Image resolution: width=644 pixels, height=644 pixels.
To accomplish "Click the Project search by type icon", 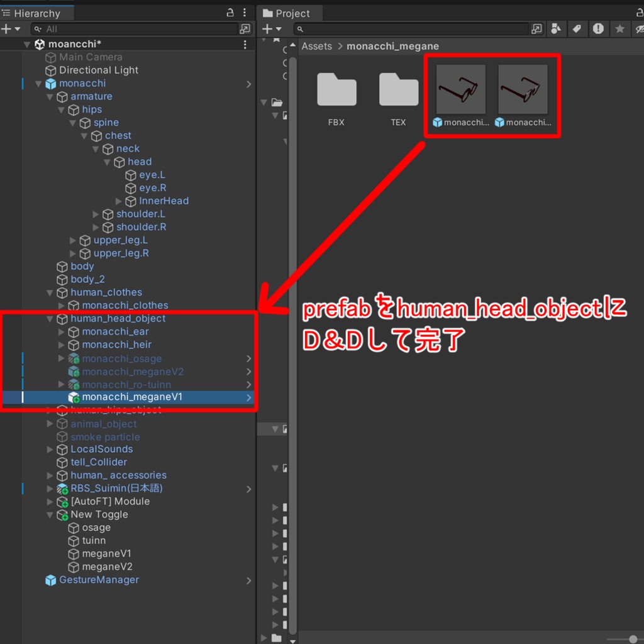I will pyautogui.click(x=556, y=29).
